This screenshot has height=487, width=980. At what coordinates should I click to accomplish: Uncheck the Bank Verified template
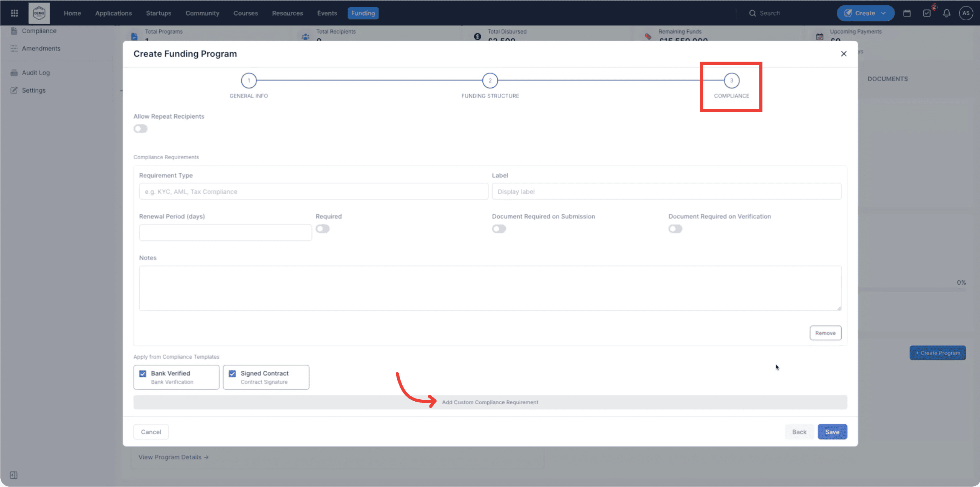[143, 373]
